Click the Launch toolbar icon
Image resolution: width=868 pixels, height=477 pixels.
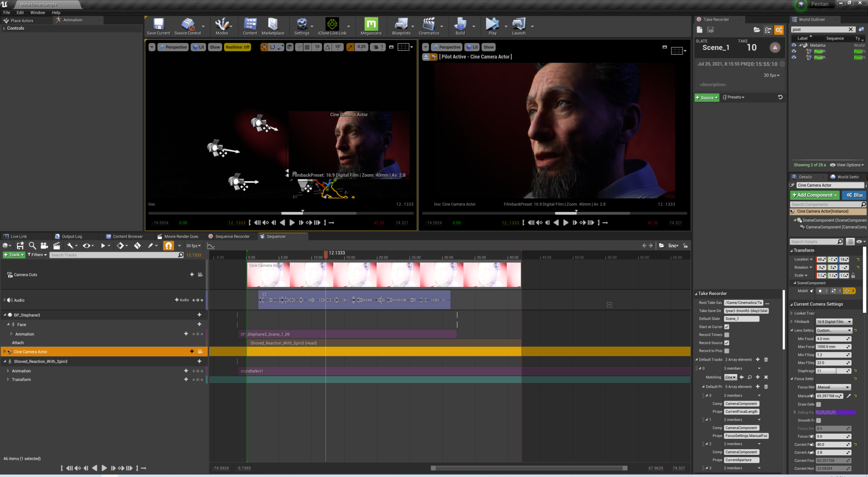coord(519,26)
